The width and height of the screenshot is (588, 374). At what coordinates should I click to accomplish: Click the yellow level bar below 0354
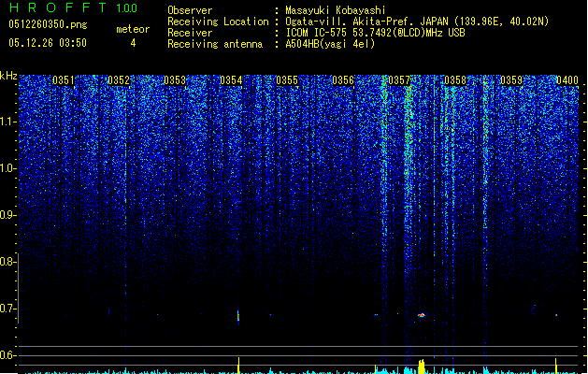238,366
